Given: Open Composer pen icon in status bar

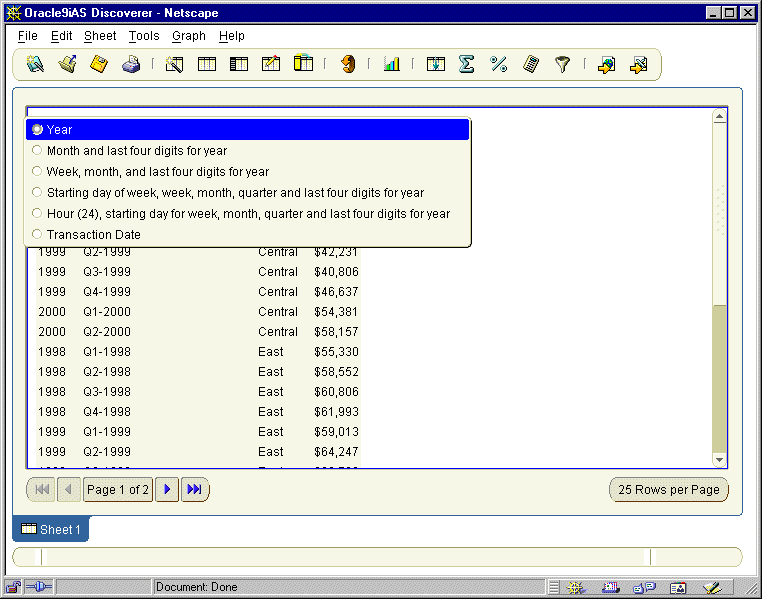Looking at the screenshot, I should 712,588.
